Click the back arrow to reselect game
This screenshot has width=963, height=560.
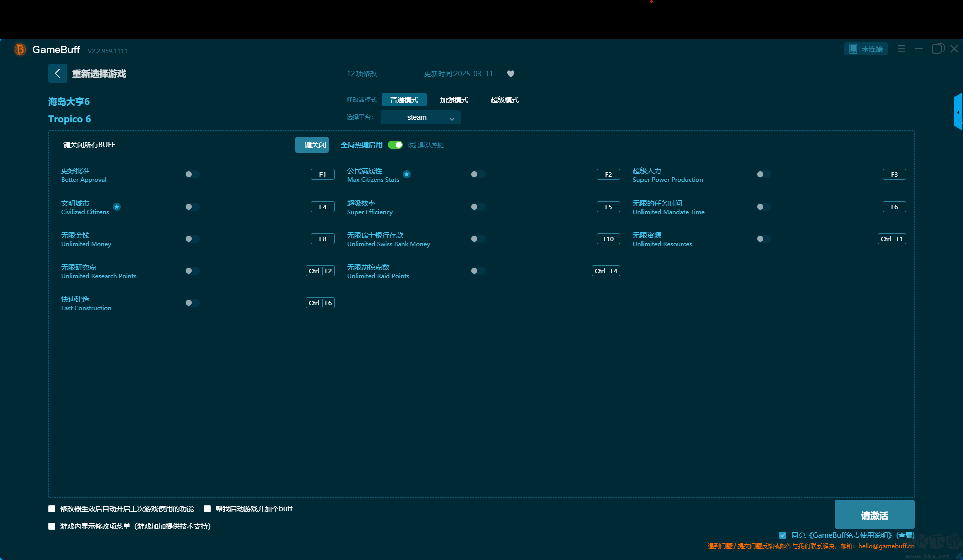pos(57,73)
